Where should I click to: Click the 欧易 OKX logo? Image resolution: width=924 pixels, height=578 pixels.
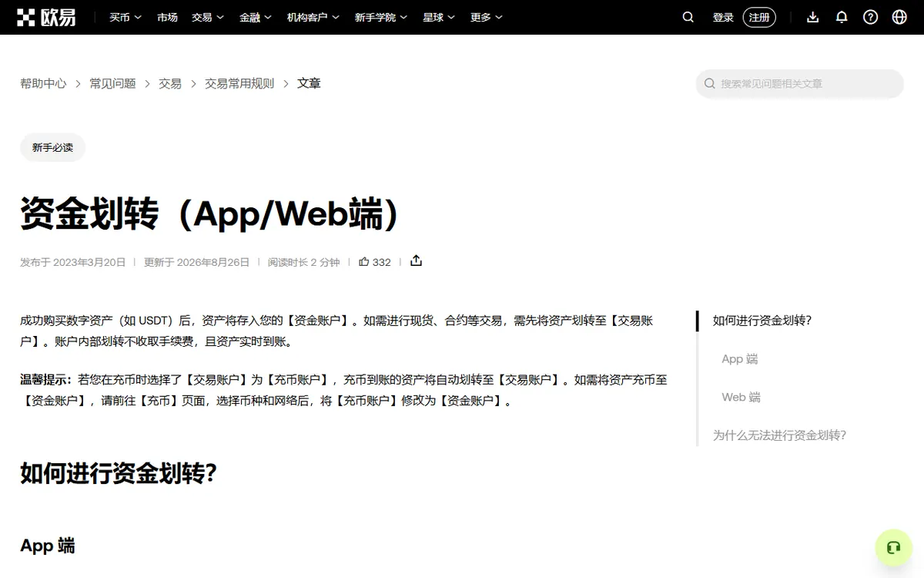click(x=48, y=17)
